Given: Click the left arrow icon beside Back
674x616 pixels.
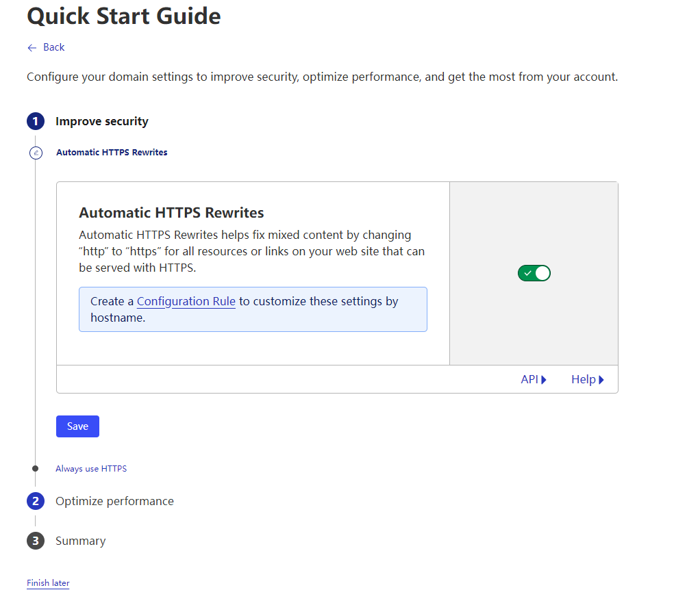Looking at the screenshot, I should [32, 47].
